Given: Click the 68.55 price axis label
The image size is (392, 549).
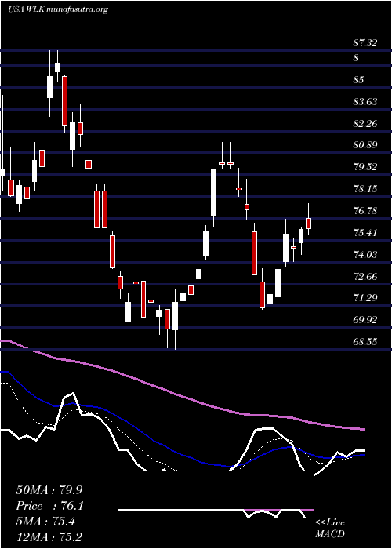Looking at the screenshot, I should [365, 341].
